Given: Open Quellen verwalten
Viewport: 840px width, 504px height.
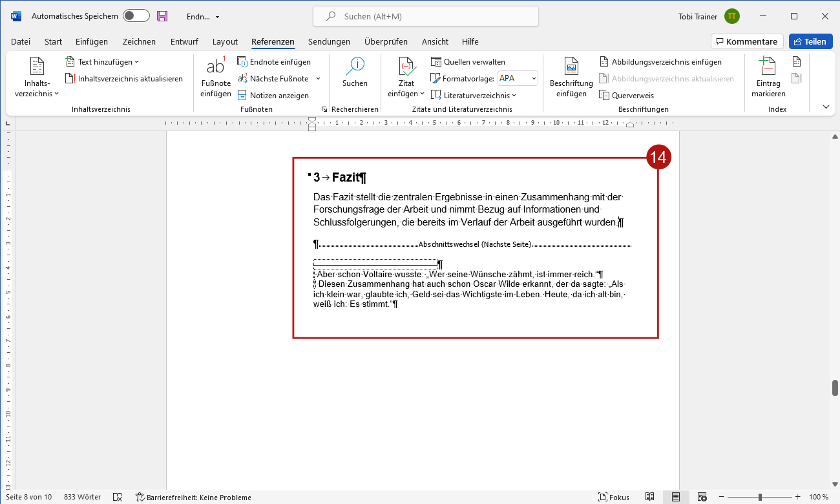Looking at the screenshot, I should pyautogui.click(x=468, y=62).
